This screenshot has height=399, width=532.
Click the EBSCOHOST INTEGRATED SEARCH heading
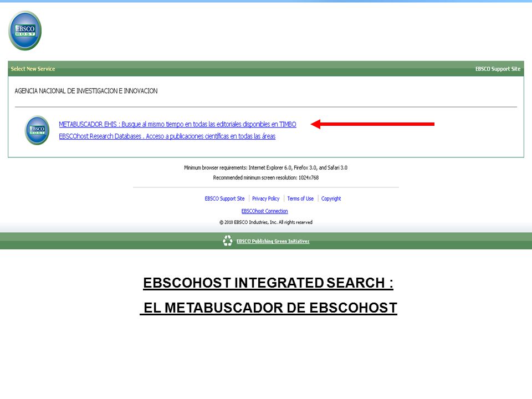tap(268, 283)
